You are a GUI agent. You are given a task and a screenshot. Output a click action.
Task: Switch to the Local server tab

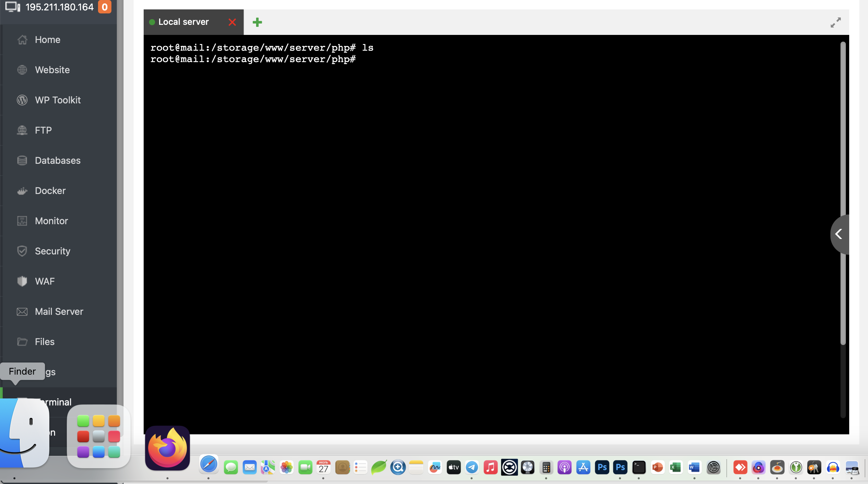pos(183,22)
